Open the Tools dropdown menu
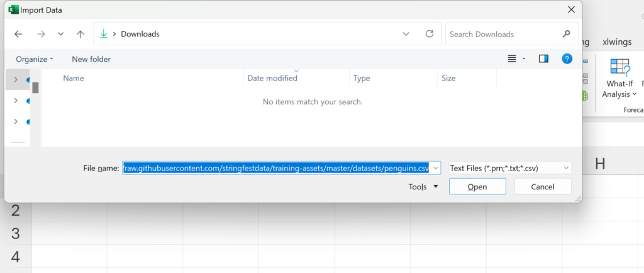The image size is (644, 273). (x=423, y=187)
